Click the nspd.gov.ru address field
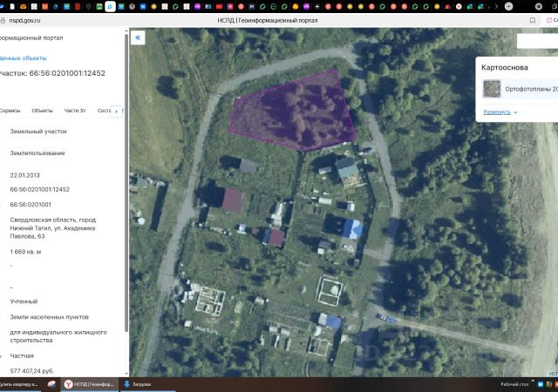The image size is (558, 392). (x=25, y=21)
